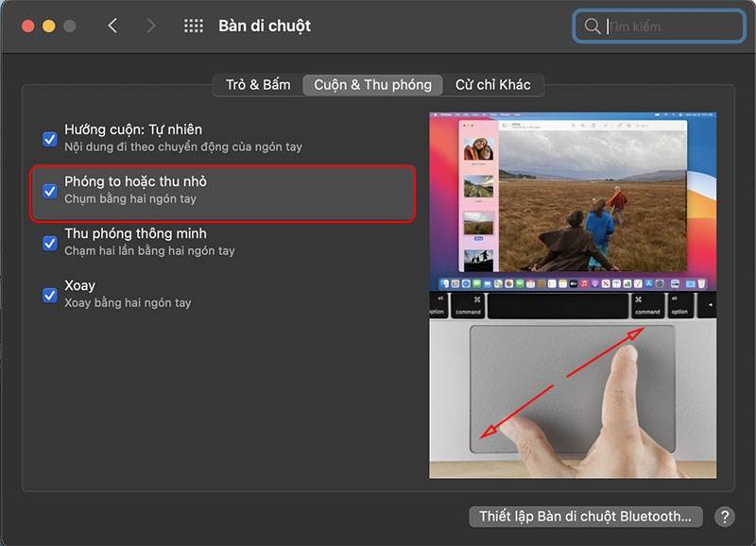The image size is (756, 546).
Task: Select the 'Chụm bằng hai ngón tay' description text
Action: 130,199
